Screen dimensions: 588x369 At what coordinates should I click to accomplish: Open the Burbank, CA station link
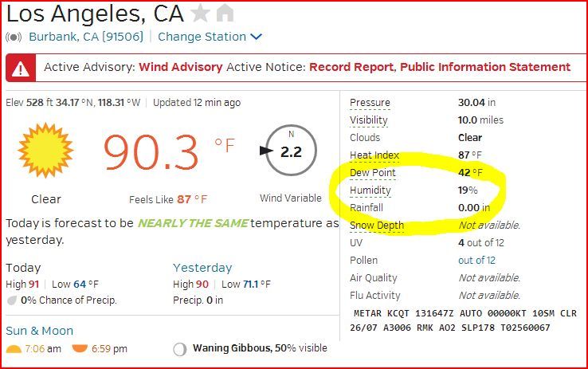(x=89, y=37)
